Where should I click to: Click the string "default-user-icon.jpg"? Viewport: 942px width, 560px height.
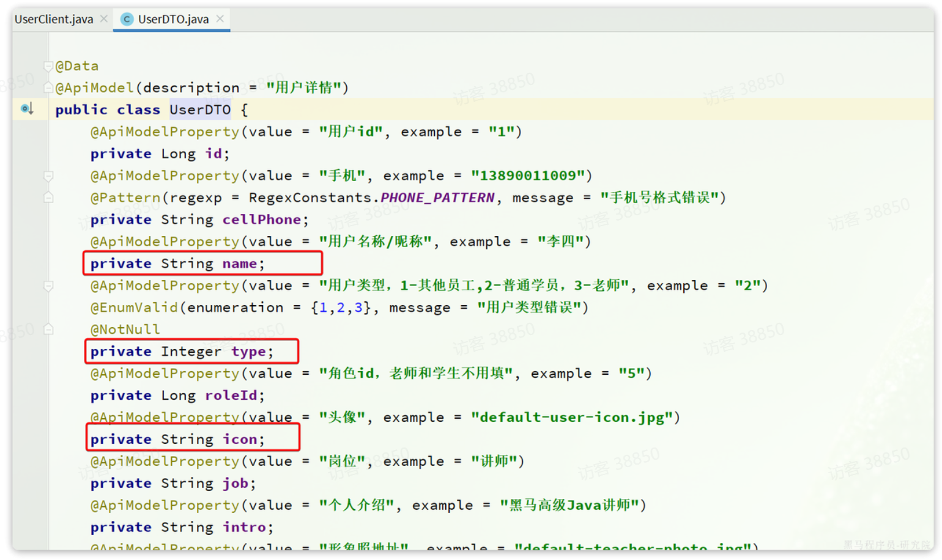tap(572, 418)
